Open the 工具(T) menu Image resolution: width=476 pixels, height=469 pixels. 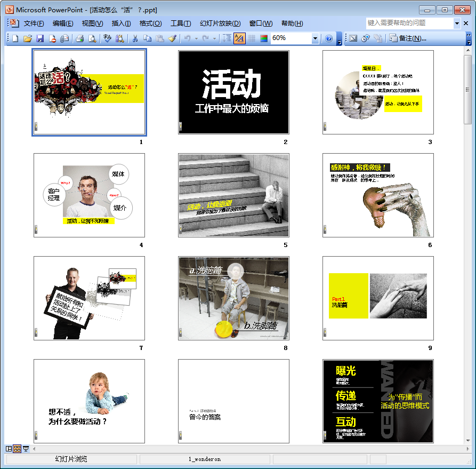[x=181, y=23]
